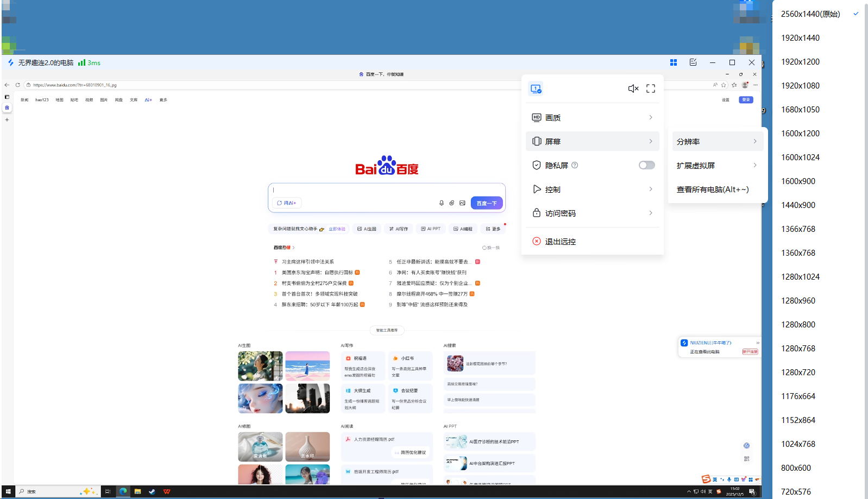Open AI写作 shortcut below search box
Viewport: 868px width, 499px height.
click(399, 229)
